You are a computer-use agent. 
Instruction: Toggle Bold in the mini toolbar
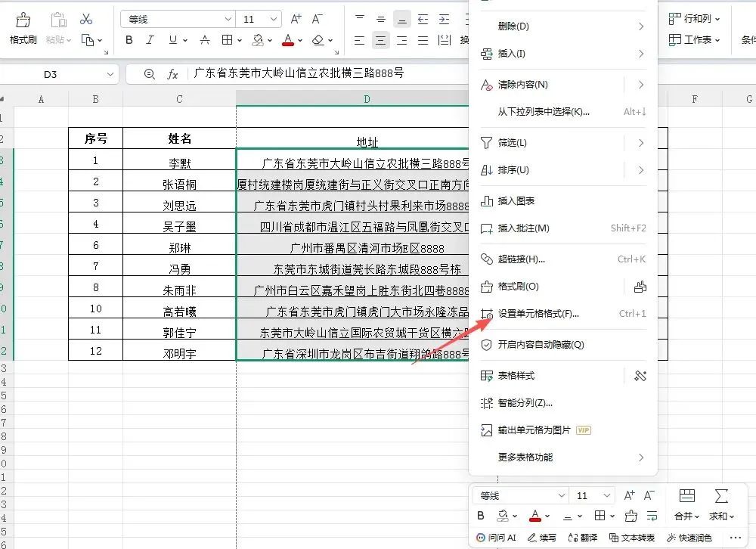click(x=481, y=516)
